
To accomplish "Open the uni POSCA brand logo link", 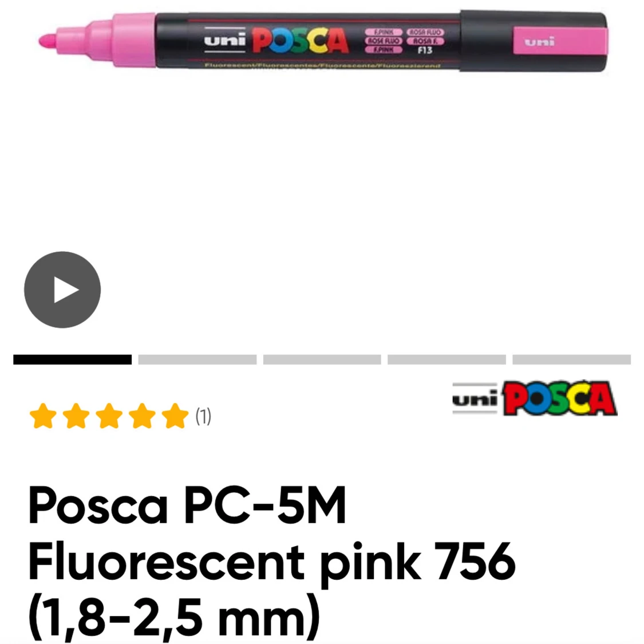I will coord(535,398).
